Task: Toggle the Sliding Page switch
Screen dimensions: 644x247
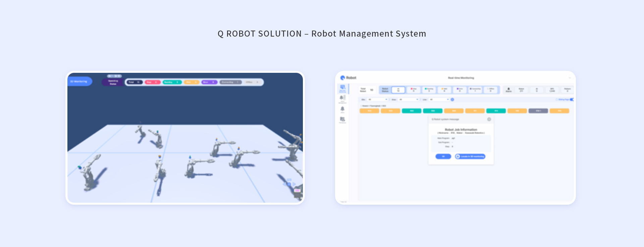Action: (x=572, y=99)
